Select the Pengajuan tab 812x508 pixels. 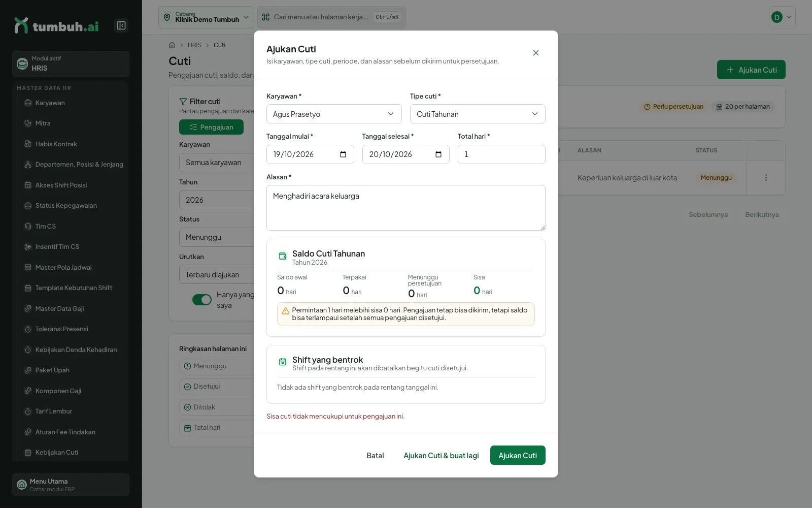[x=211, y=127]
